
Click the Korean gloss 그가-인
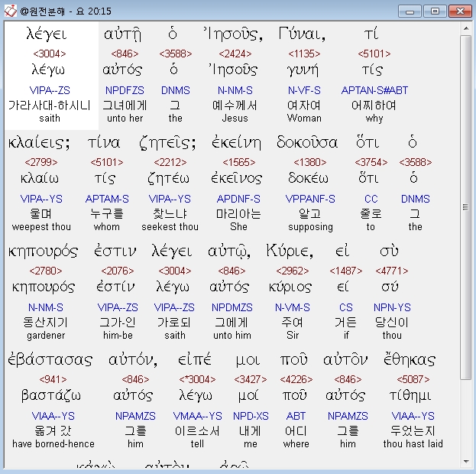pyautogui.click(x=118, y=322)
